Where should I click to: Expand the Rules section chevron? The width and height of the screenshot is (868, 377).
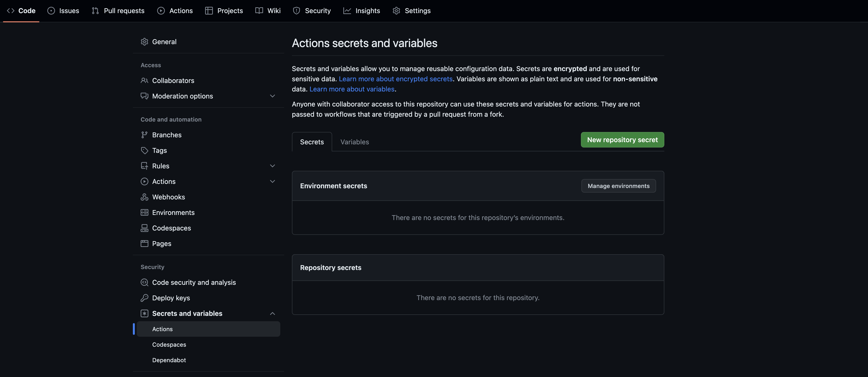tap(272, 166)
